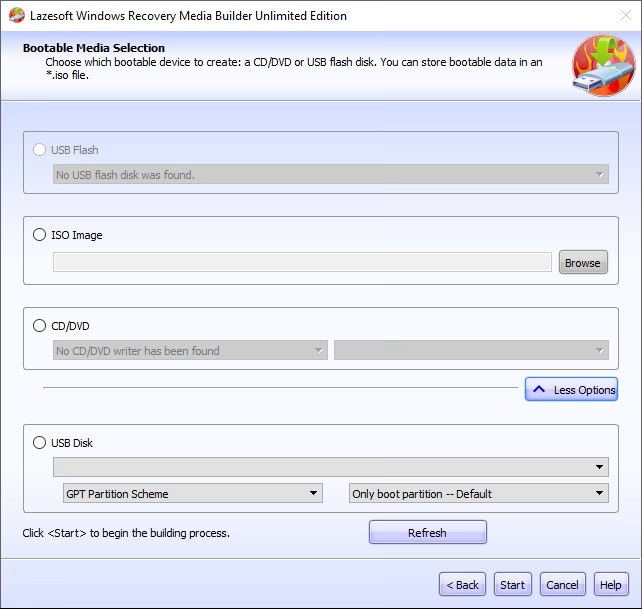Click Start to begin building
The height and width of the screenshot is (609, 642).
click(x=512, y=584)
